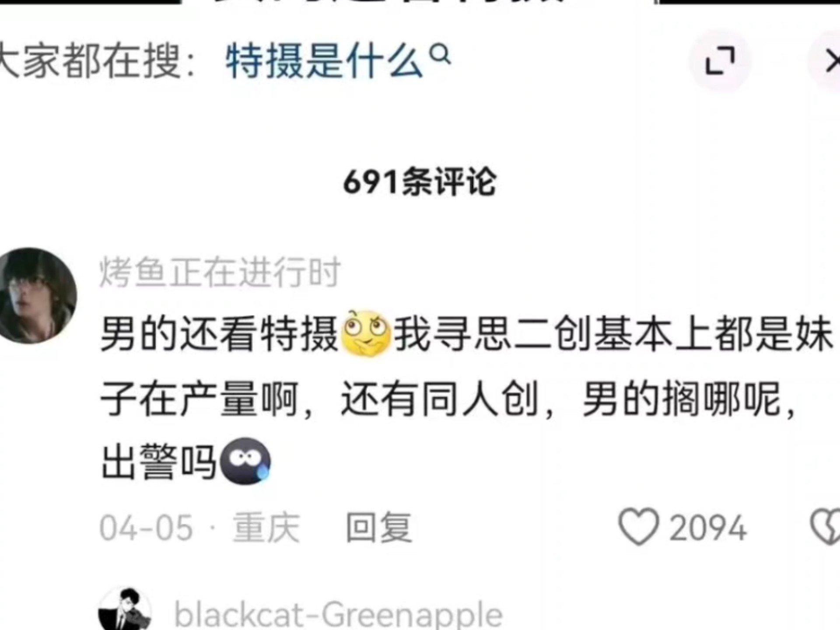Tap the 2094 like count
This screenshot has width=840, height=630.
coord(707,528)
